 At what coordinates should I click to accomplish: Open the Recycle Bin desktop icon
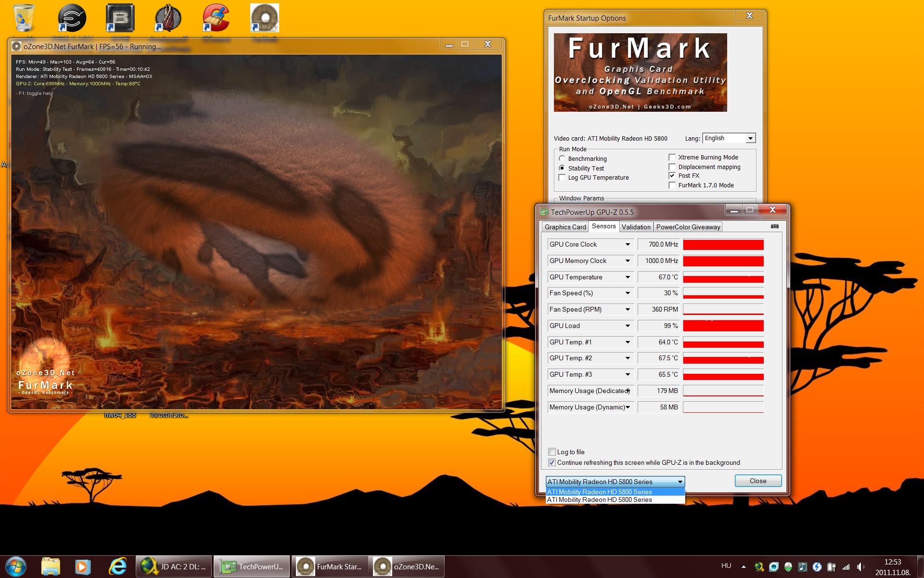click(x=24, y=18)
